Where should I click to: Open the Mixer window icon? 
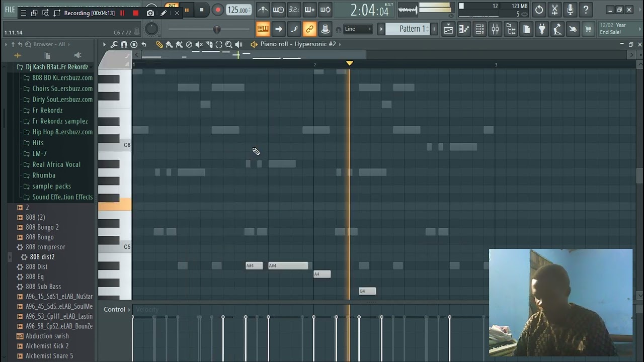click(495, 29)
